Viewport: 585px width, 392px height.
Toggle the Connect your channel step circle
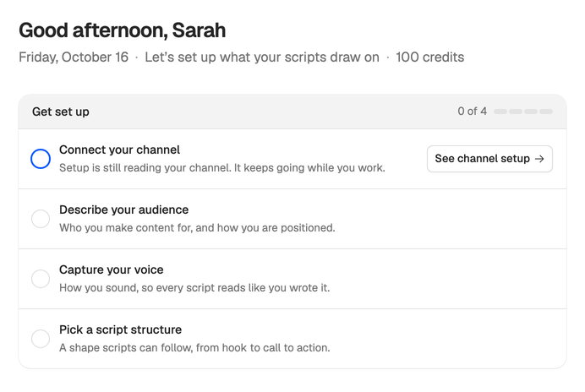pos(41,159)
